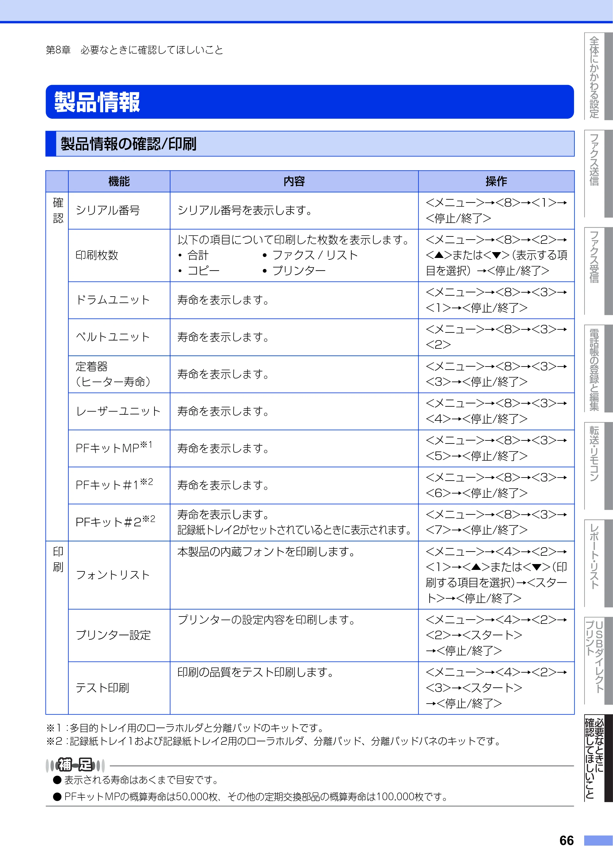Select the PFキットMP cell
Viewport: 613px width, 868px height.
click(119, 448)
